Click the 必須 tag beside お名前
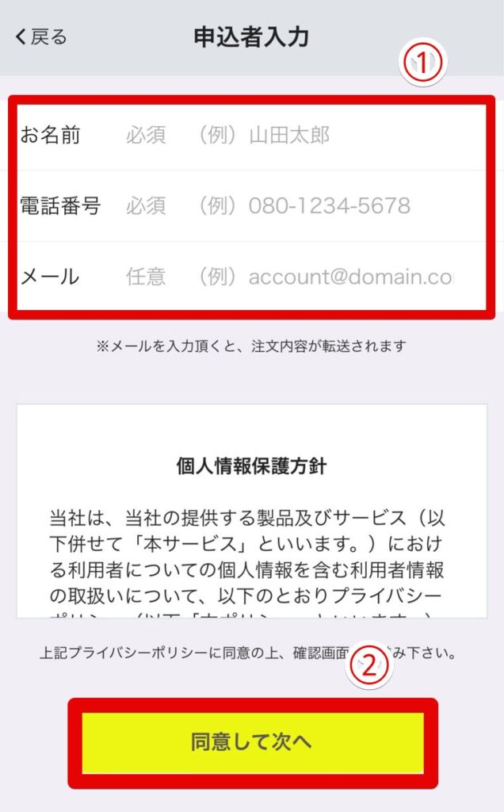Screen dimensions: 504x812 point(146,135)
